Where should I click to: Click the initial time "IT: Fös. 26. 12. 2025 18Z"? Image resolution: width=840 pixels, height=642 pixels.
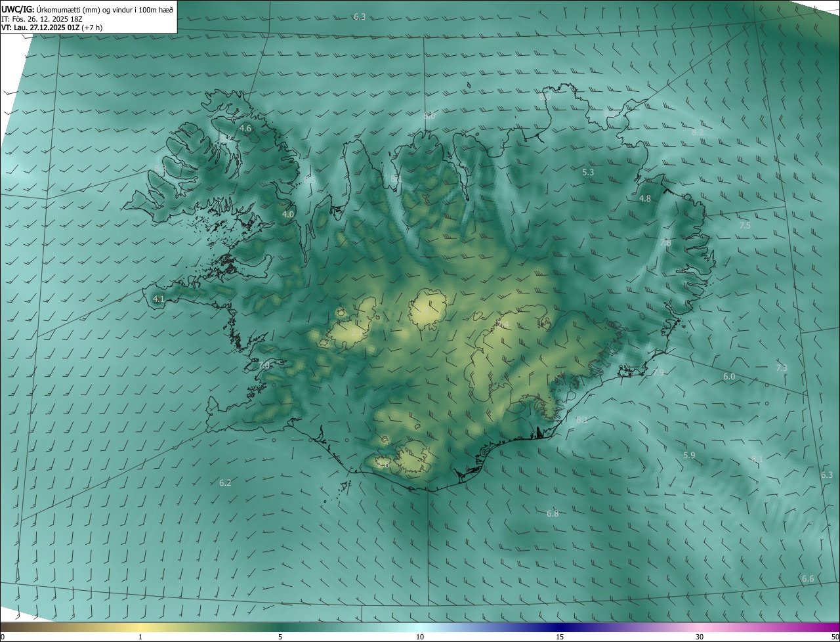41,19
